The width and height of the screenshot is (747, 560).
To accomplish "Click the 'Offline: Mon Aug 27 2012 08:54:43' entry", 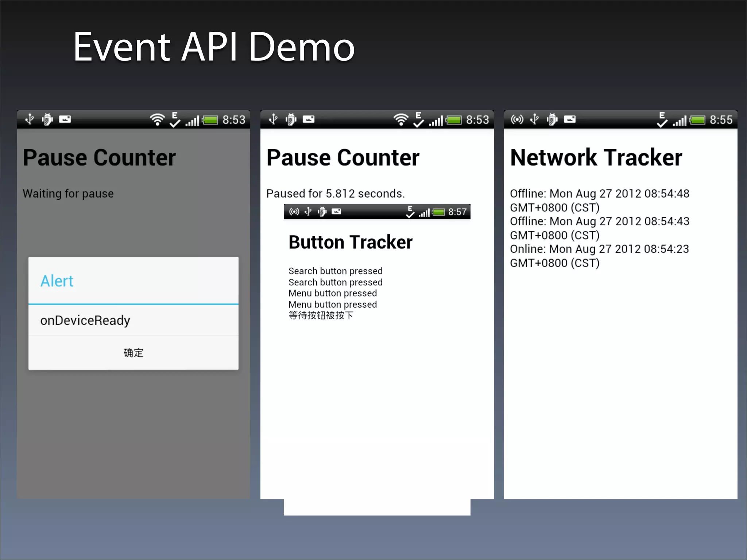I will [x=600, y=228].
